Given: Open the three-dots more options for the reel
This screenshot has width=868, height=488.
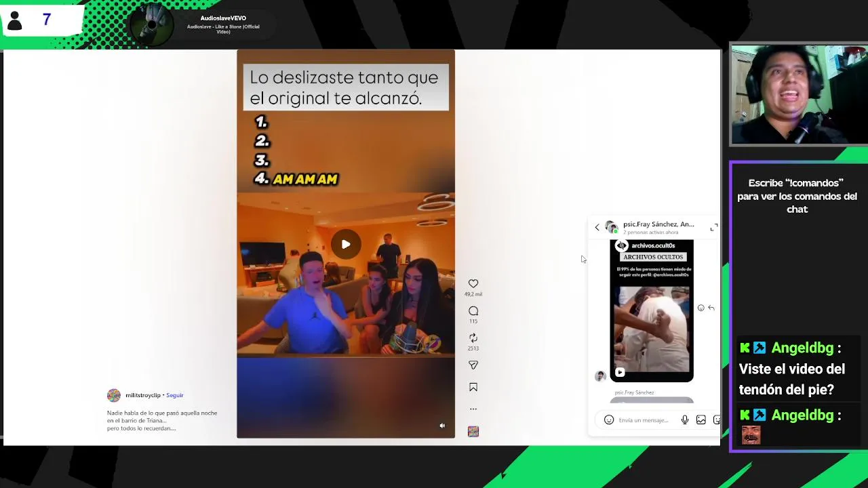Looking at the screenshot, I should point(473,409).
